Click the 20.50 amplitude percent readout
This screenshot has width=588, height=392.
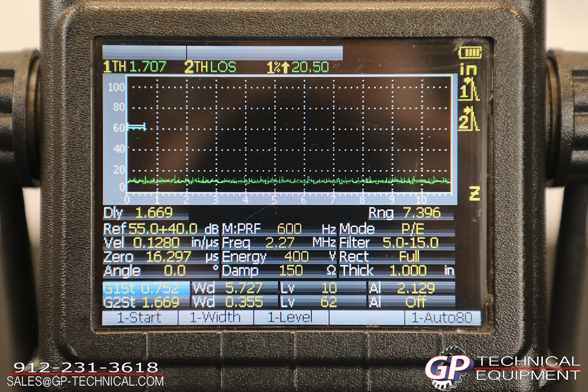(298, 67)
